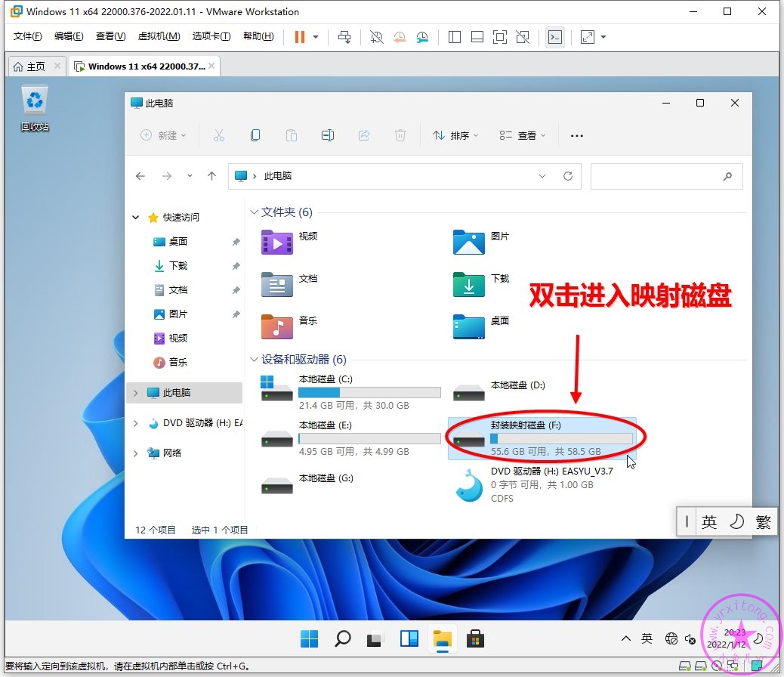The width and height of the screenshot is (784, 677).
Task: Click the Cut scissors icon in Explorer toolbar
Action: 219,135
